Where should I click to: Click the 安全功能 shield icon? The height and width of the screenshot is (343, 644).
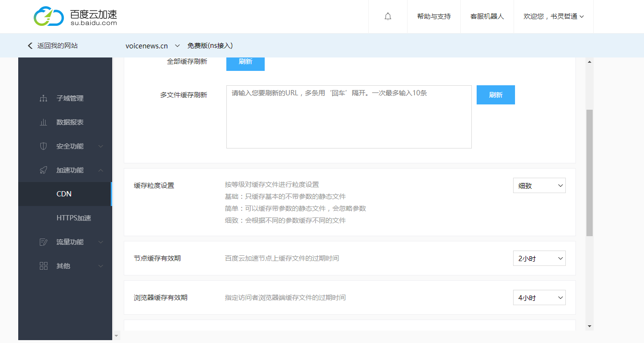43,146
